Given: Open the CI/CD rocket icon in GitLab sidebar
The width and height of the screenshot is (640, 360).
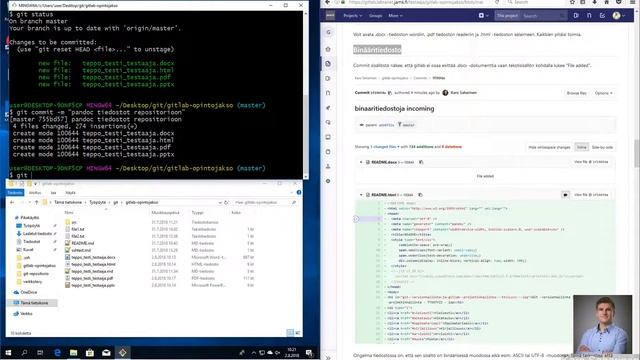Looking at the screenshot, I should point(328,108).
